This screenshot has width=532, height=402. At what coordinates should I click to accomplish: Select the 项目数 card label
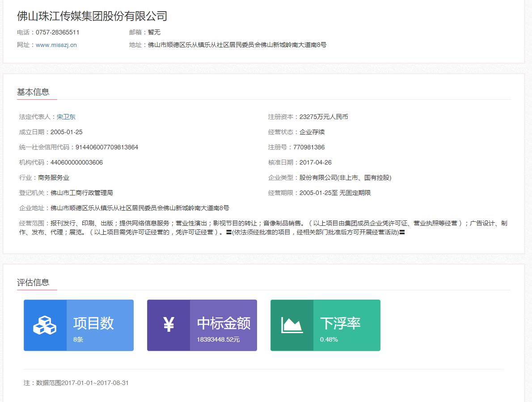coord(93,323)
